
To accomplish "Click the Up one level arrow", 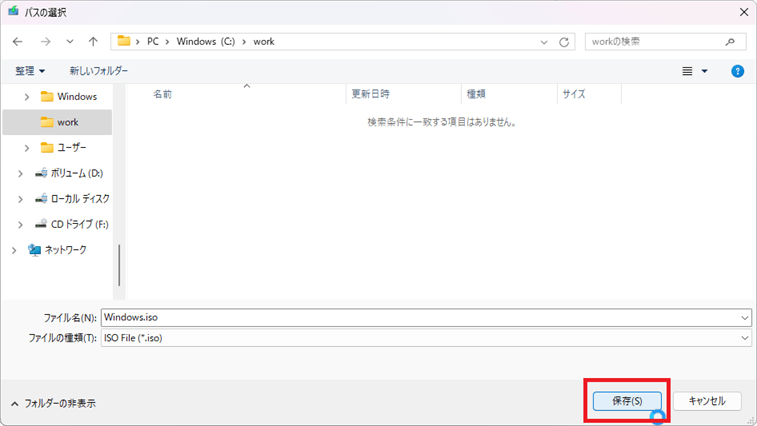I will click(93, 42).
